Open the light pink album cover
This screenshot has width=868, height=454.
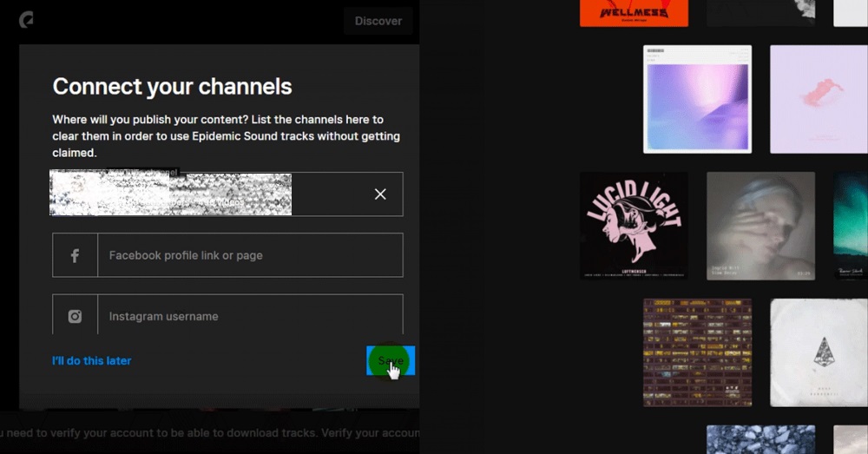(x=819, y=99)
